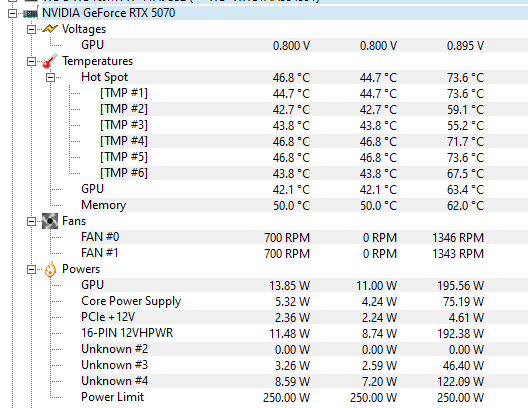This screenshot has width=528, height=408.
Task: Select the Hot Spot temperature row
Action: 304,77
